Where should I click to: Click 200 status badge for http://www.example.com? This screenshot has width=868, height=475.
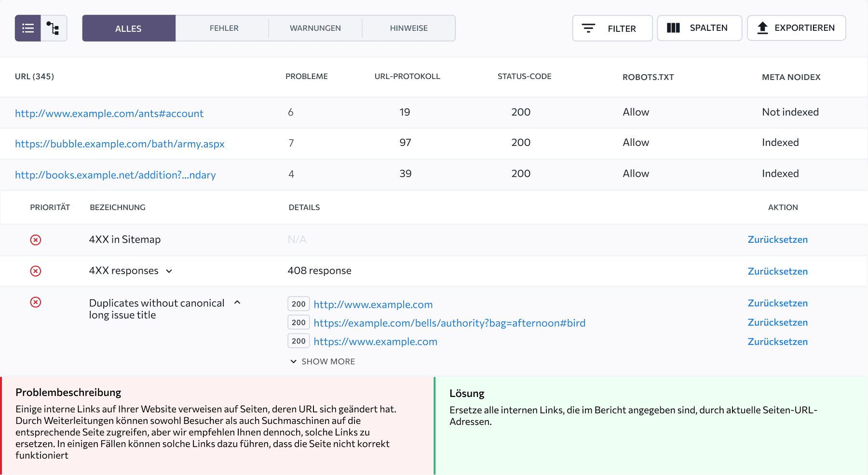click(x=298, y=304)
